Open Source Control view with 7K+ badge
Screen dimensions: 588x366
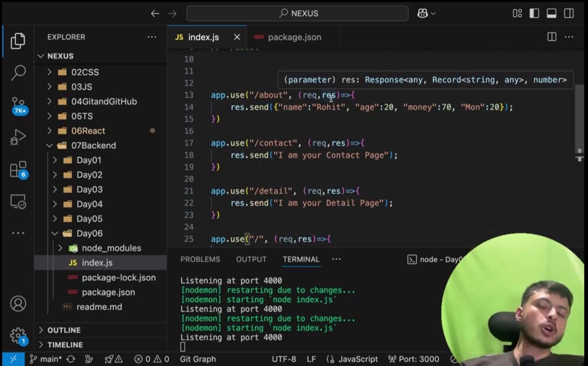[19, 105]
